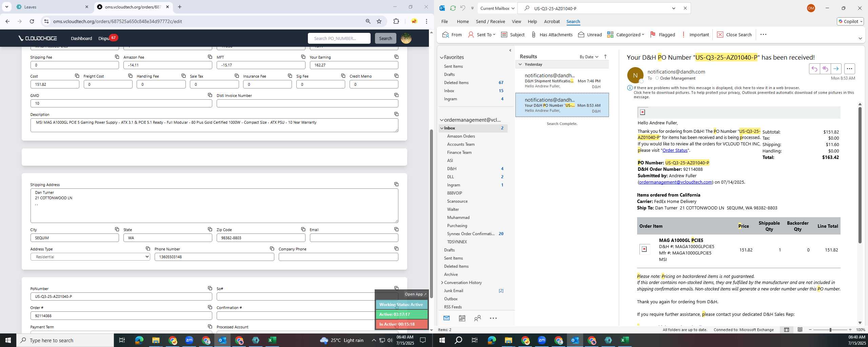Open the View ribbon tab
This screenshot has height=347, width=868.
point(516,21)
